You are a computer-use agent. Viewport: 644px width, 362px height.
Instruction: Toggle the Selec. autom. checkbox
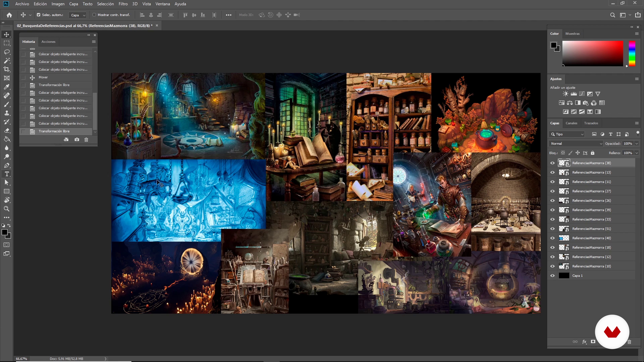[39, 15]
